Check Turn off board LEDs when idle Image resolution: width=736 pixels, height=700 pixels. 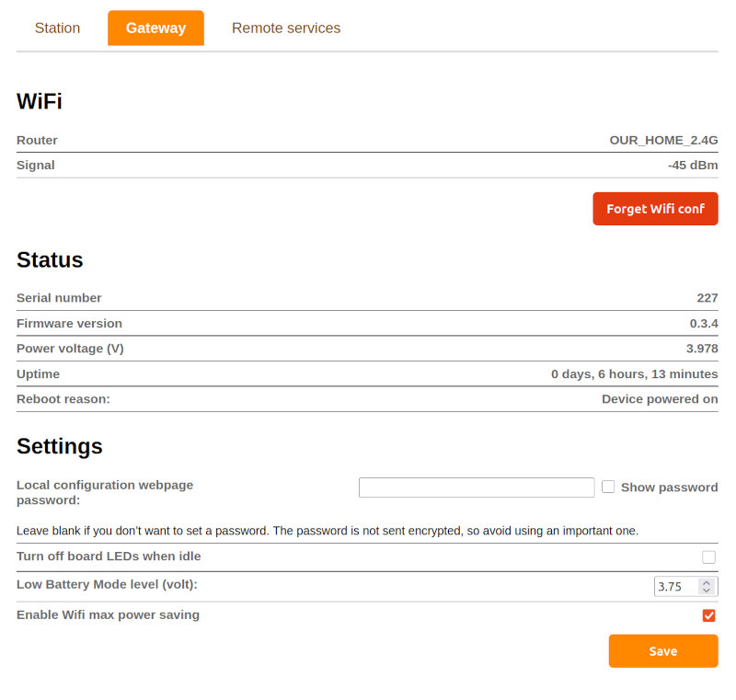(708, 557)
